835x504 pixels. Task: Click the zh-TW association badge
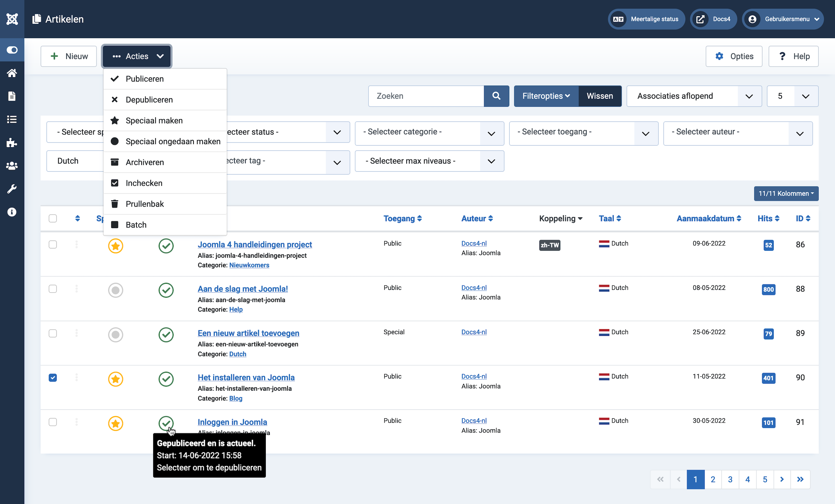tap(549, 245)
